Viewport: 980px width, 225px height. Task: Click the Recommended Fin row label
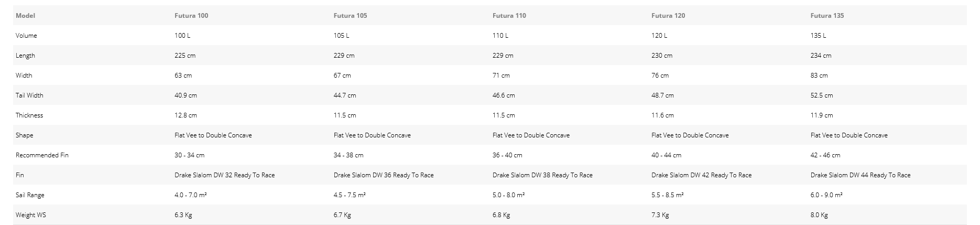[x=42, y=155]
